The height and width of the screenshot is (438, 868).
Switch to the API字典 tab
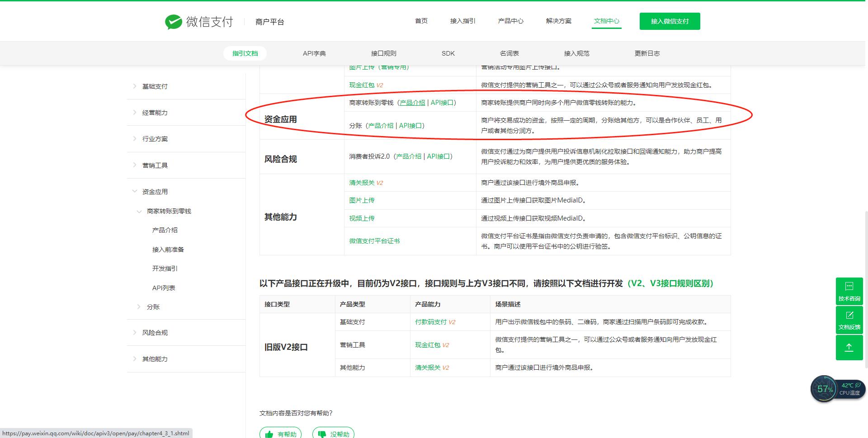pos(314,53)
